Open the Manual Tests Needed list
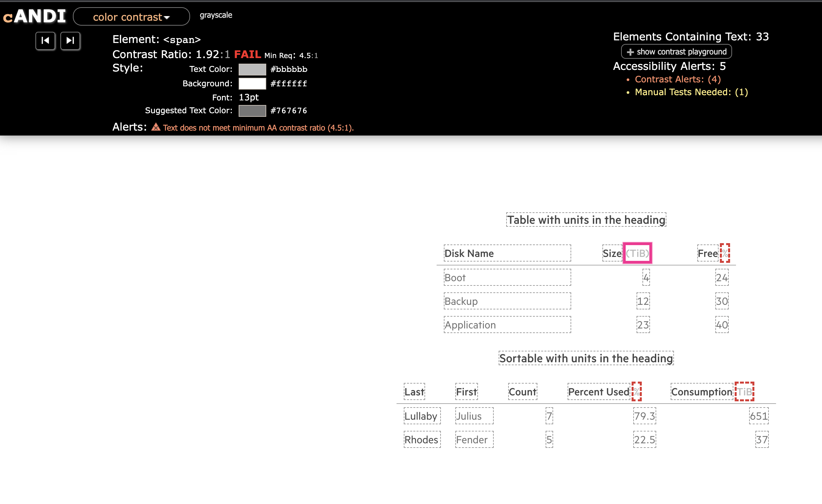The height and width of the screenshot is (504, 822). [690, 92]
